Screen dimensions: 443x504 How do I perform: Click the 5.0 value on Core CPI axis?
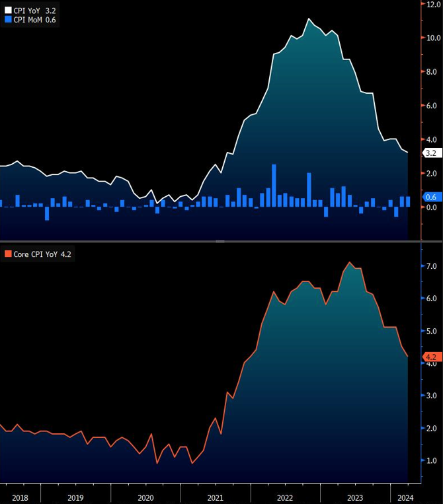431,331
